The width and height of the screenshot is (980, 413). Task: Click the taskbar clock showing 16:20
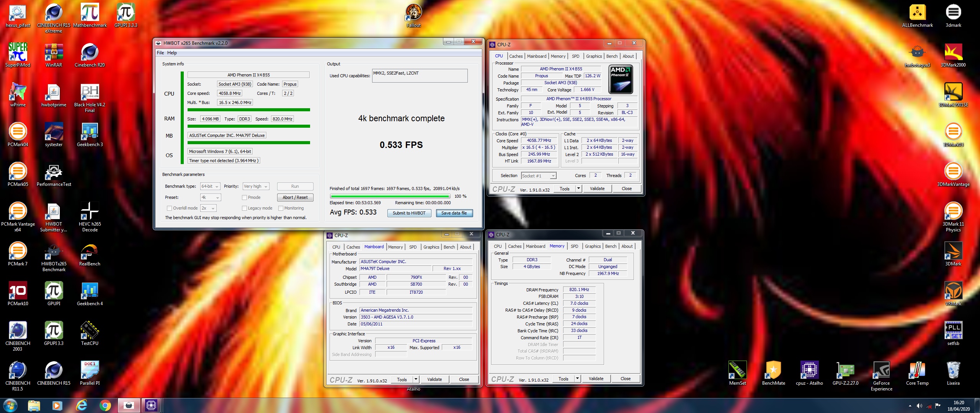959,406
